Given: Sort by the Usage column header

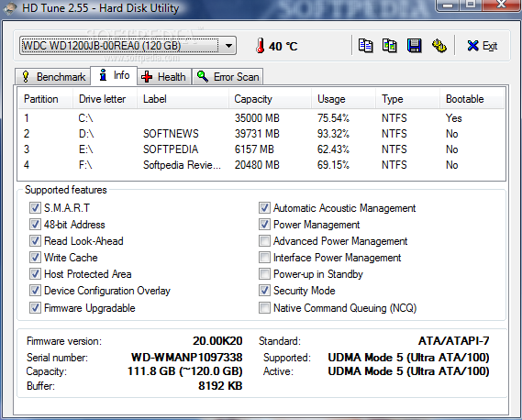Looking at the screenshot, I should (344, 99).
